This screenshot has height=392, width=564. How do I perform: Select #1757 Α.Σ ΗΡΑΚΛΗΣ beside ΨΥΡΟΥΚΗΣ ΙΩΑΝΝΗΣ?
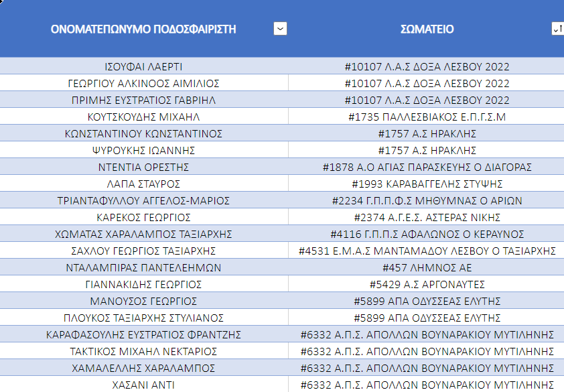click(x=426, y=149)
